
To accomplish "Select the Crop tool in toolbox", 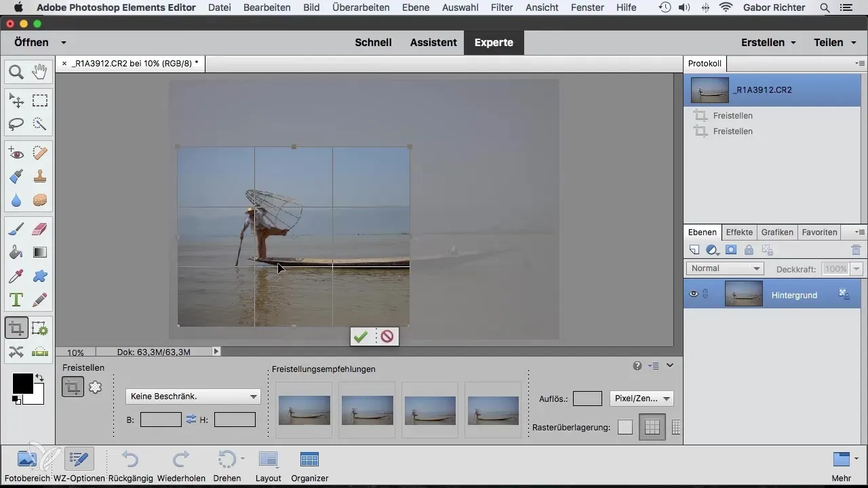I will tap(16, 329).
